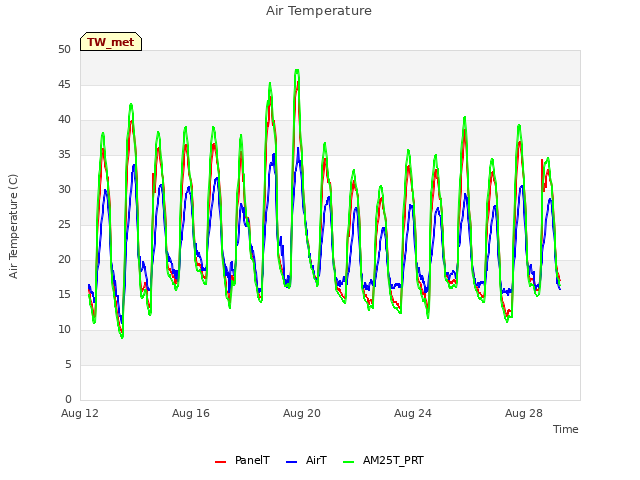This screenshot has width=640, height=480.
Task: Toggle the AM25T_PRT legend entry
Action: coord(383,460)
